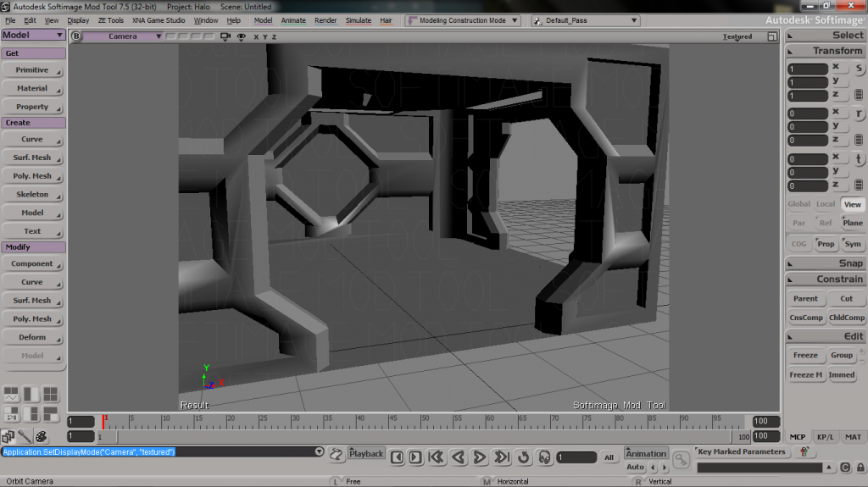
Task: Toggle loop playback icon
Action: 523,457
